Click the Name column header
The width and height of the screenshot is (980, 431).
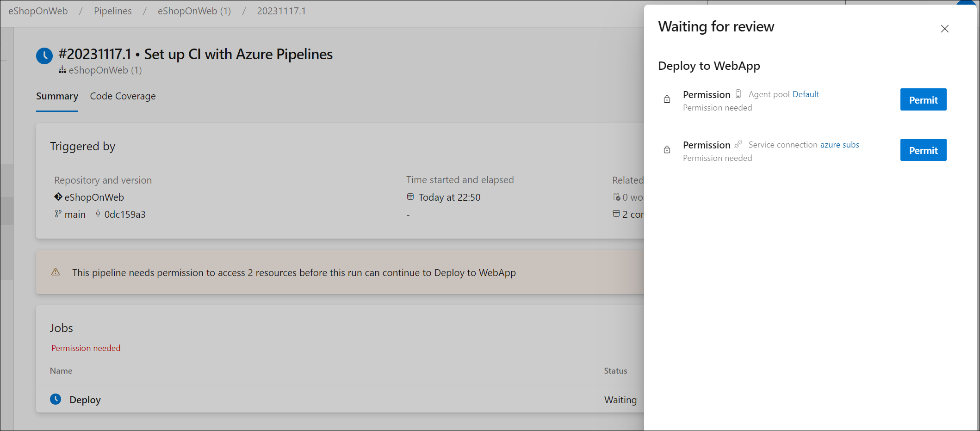[61, 371]
